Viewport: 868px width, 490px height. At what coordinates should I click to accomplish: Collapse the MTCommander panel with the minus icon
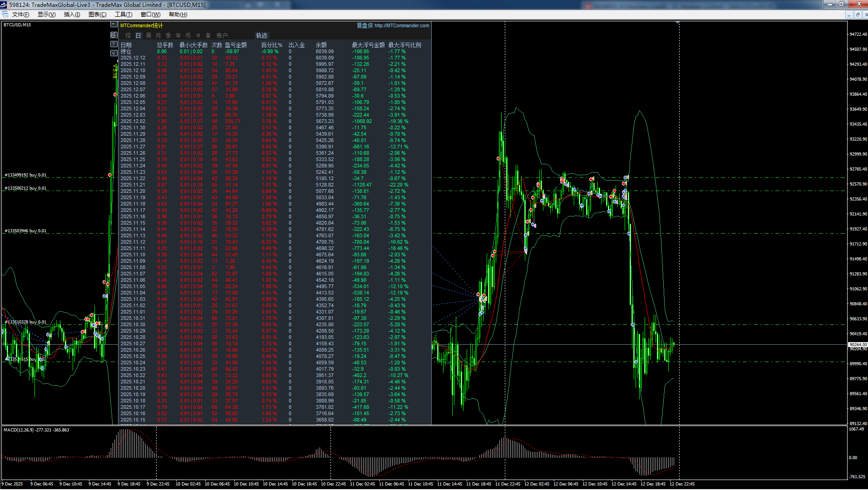tap(114, 25)
